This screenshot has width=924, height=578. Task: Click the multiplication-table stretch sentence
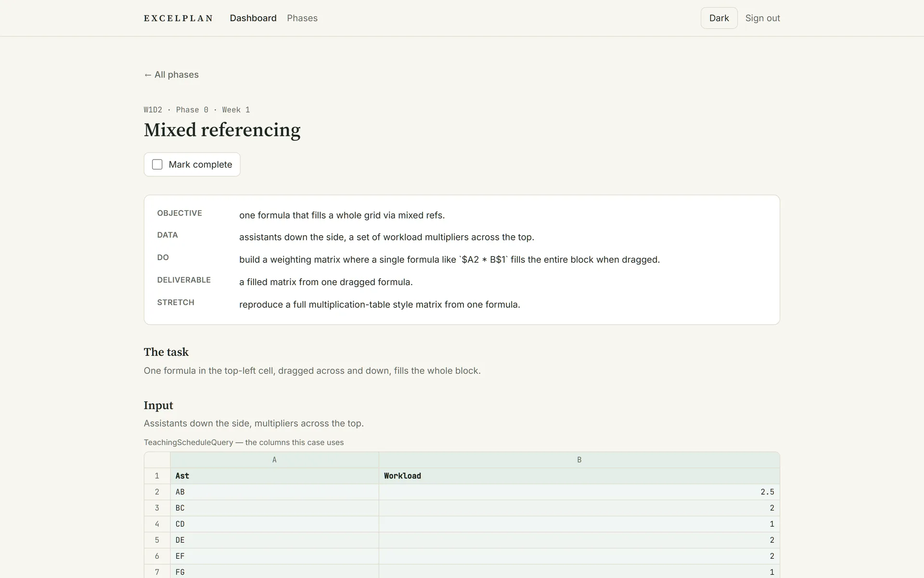380,305
